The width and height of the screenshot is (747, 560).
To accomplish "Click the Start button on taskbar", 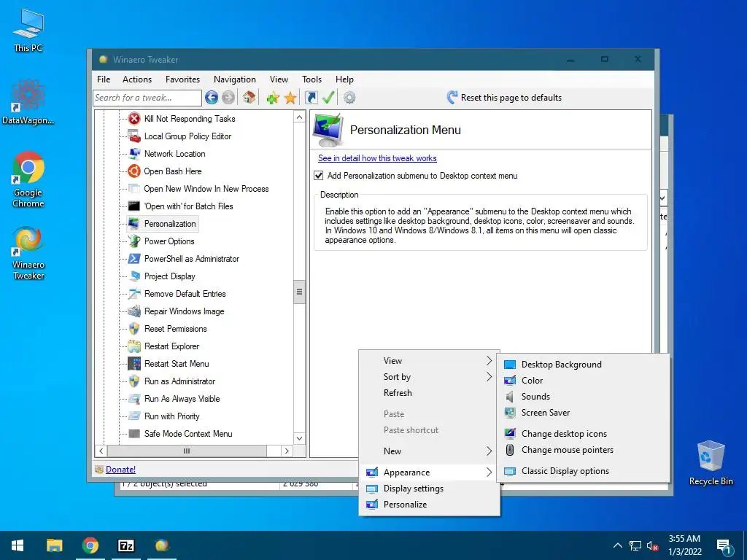I will tap(18, 545).
